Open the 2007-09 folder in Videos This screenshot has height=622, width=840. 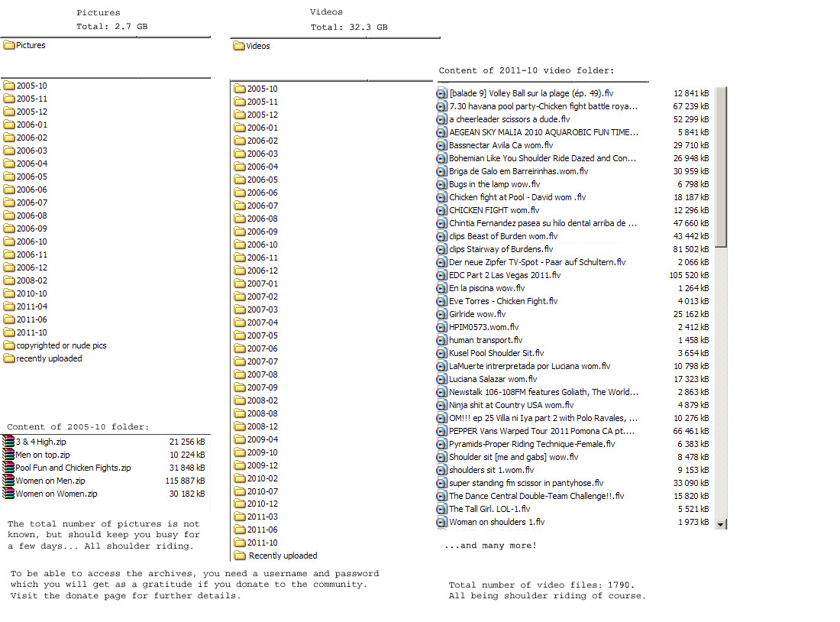(256, 387)
